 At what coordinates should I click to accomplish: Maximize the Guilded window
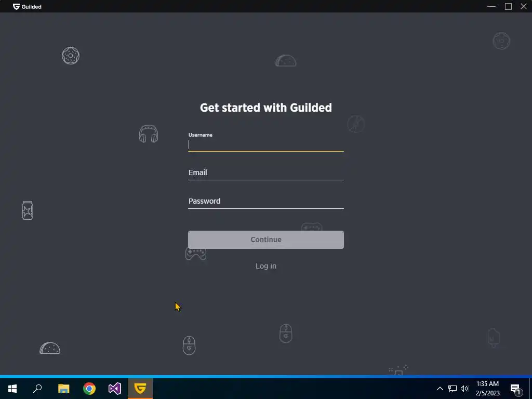tap(508, 6)
